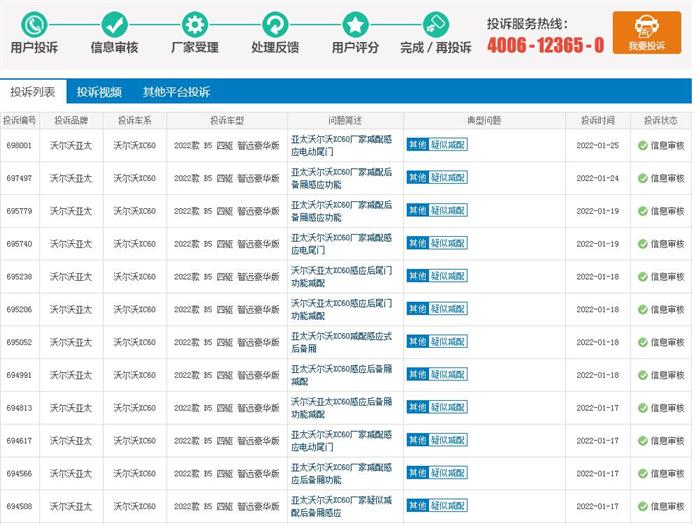
Task: Click the green status icon in row 694813
Action: [642, 408]
